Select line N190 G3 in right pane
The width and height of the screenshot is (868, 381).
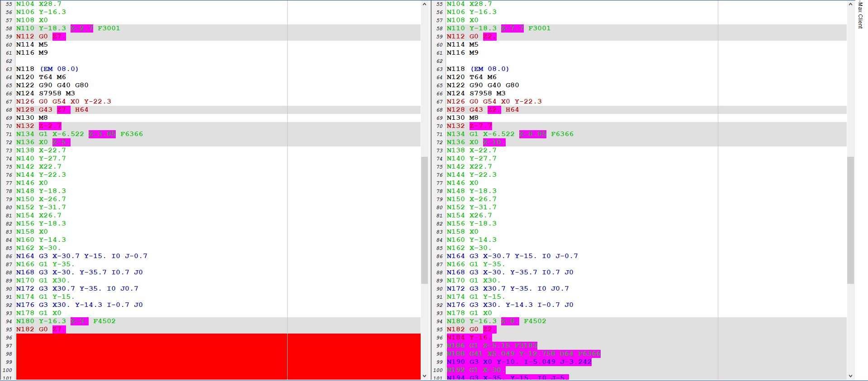point(519,362)
